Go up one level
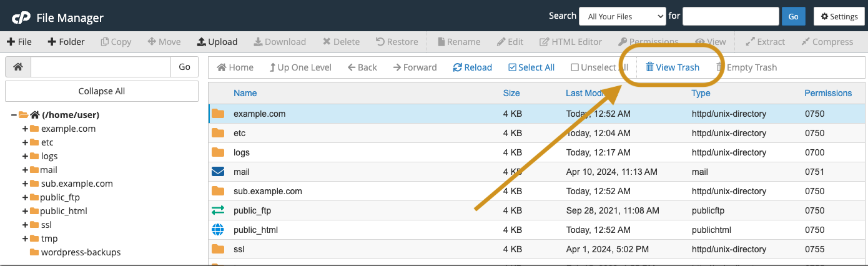This screenshot has height=266, width=868. (x=300, y=67)
